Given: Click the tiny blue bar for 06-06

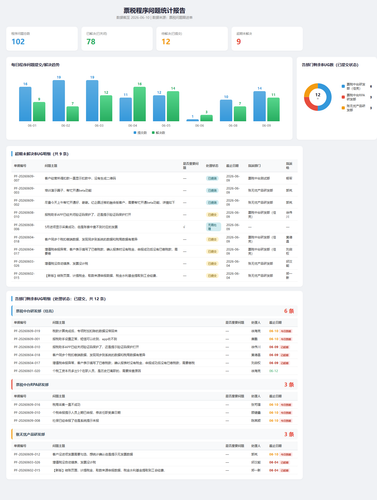Looking at the screenshot, I should [x=193, y=120].
